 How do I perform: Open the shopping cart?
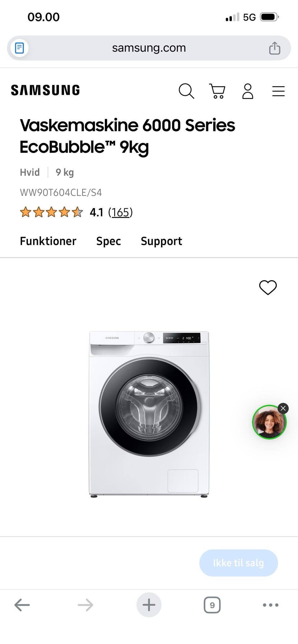coord(217,91)
